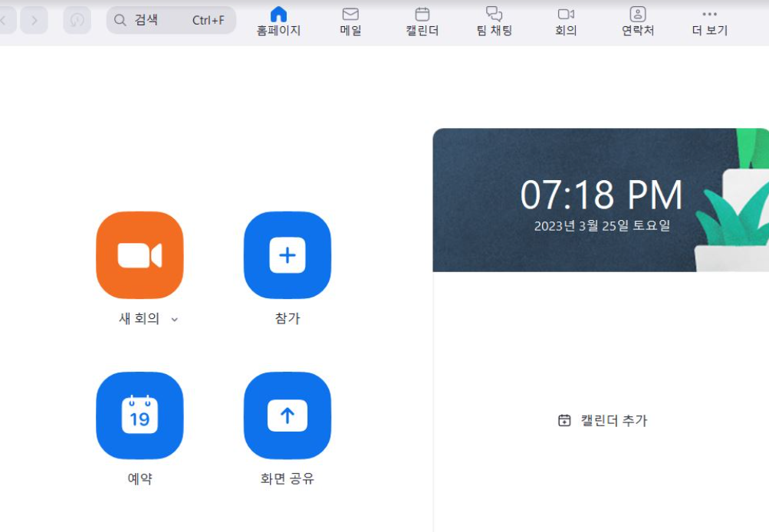
Task: Navigate forward with the right arrow button
Action: tap(35, 20)
